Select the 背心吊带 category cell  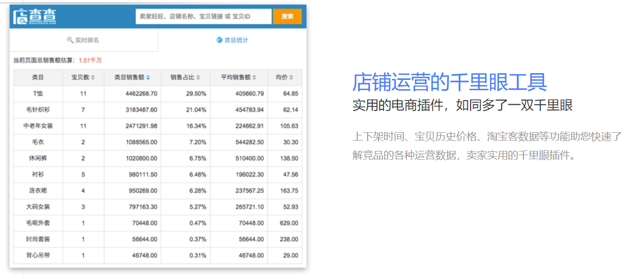tap(38, 256)
